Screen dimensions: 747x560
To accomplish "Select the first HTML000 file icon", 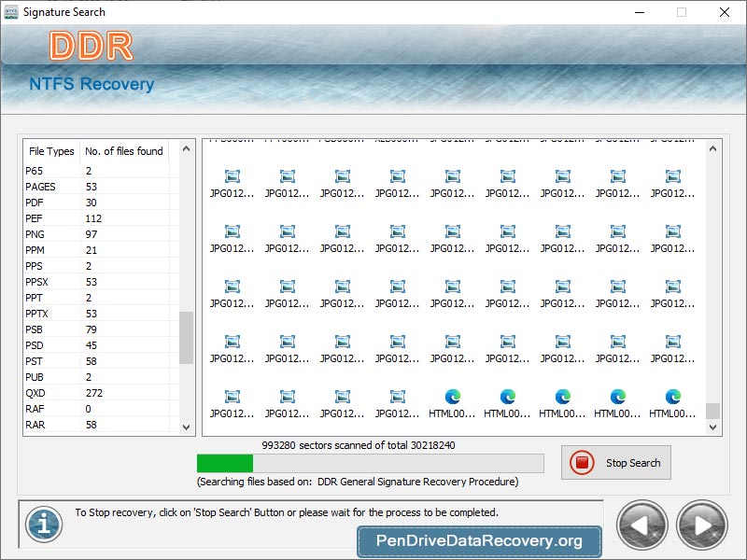I will point(453,397).
